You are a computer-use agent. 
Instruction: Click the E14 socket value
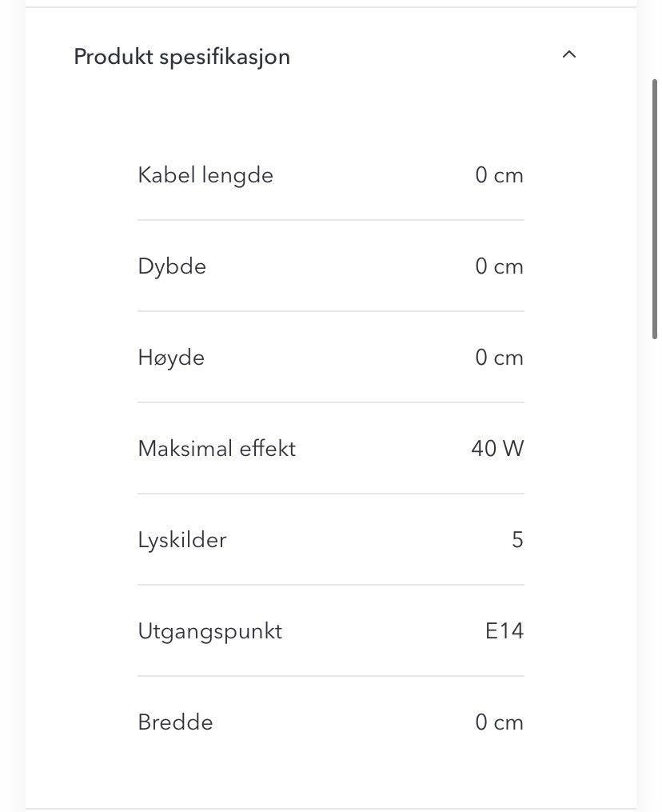pos(504,631)
